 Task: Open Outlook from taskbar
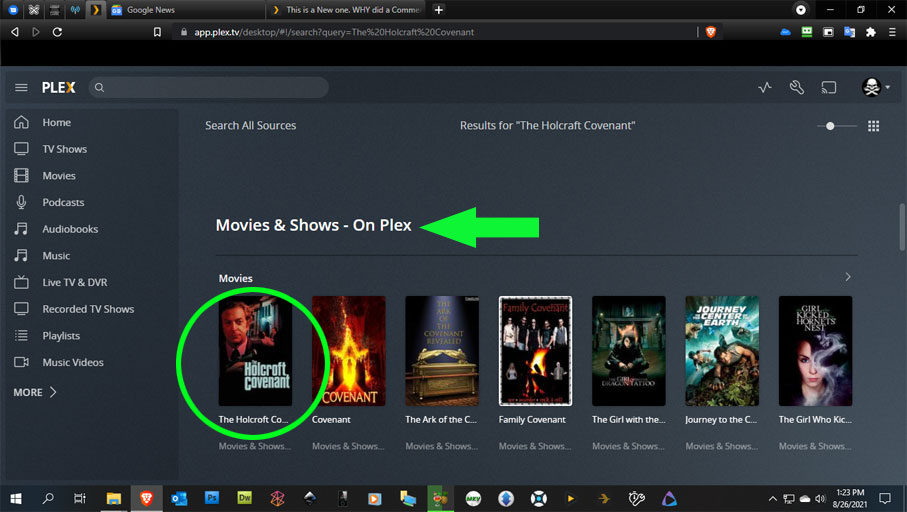[x=179, y=498]
